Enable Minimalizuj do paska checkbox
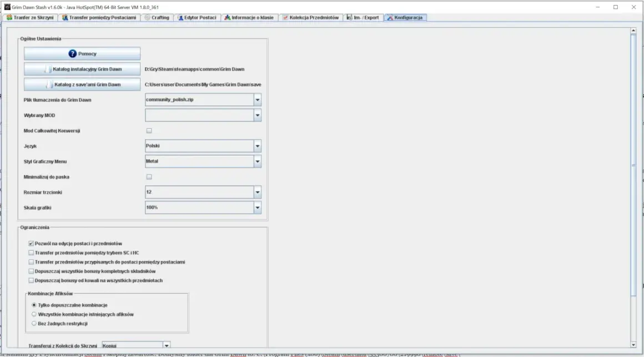Image resolution: width=644 pixels, height=357 pixels. click(x=149, y=177)
